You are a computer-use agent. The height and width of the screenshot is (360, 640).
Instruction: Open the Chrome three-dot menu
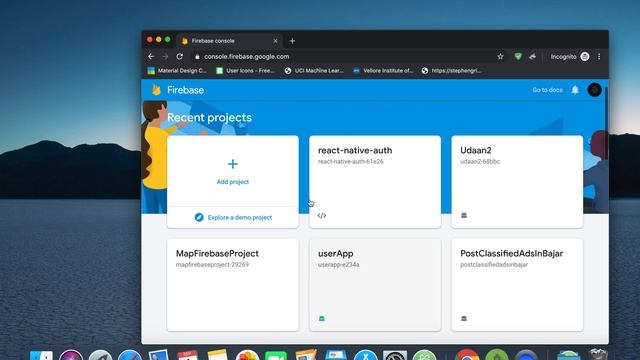point(599,57)
